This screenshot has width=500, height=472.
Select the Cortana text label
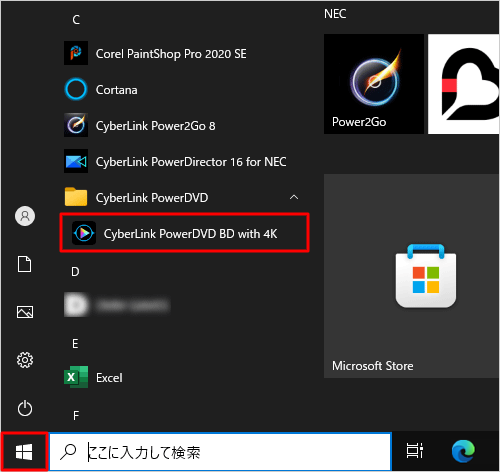pyautogui.click(x=117, y=90)
